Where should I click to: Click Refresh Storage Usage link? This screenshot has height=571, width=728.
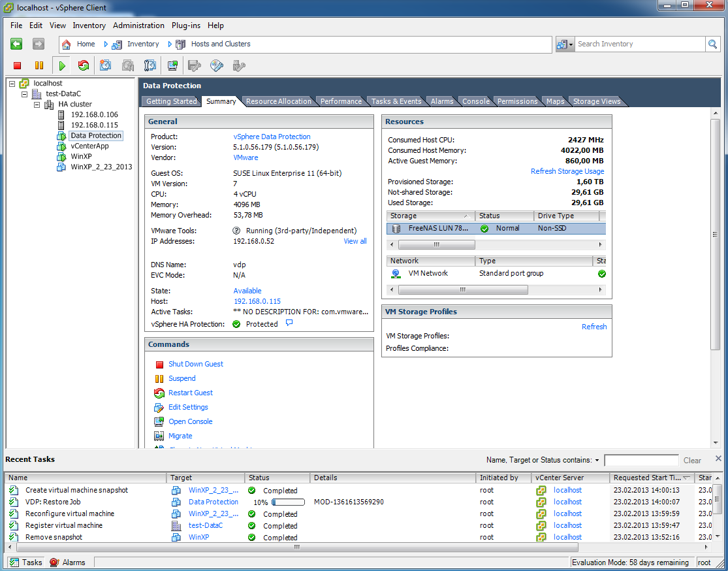pos(567,171)
